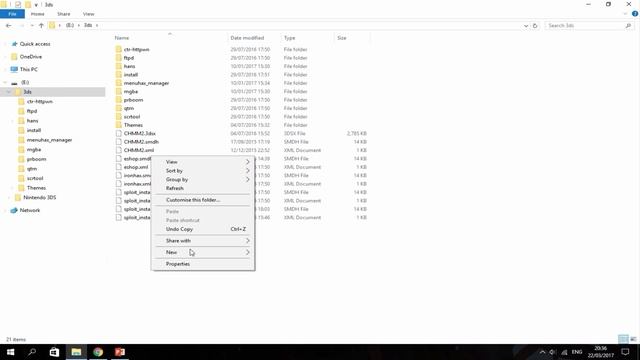The height and width of the screenshot is (360, 640).
Task: Launch the Store from taskbar
Action: pyautogui.click(x=54, y=352)
